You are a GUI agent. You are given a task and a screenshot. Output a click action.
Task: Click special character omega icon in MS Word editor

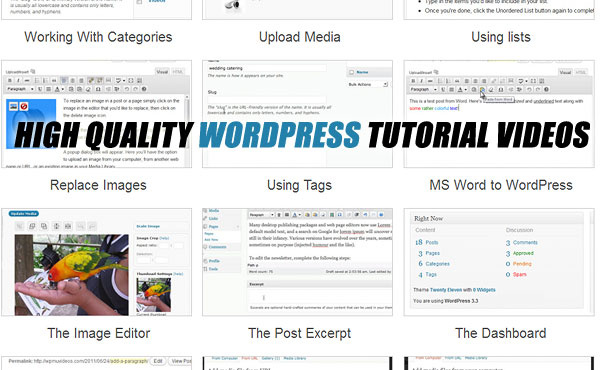click(x=501, y=90)
